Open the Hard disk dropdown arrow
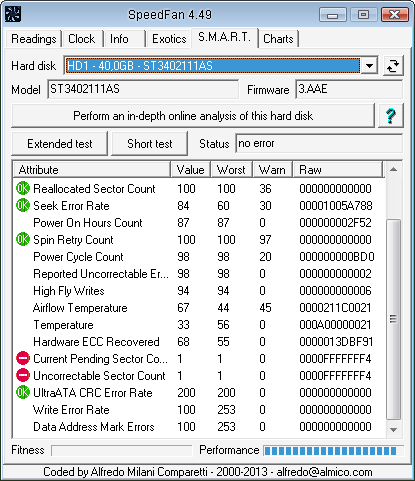 pos(369,66)
